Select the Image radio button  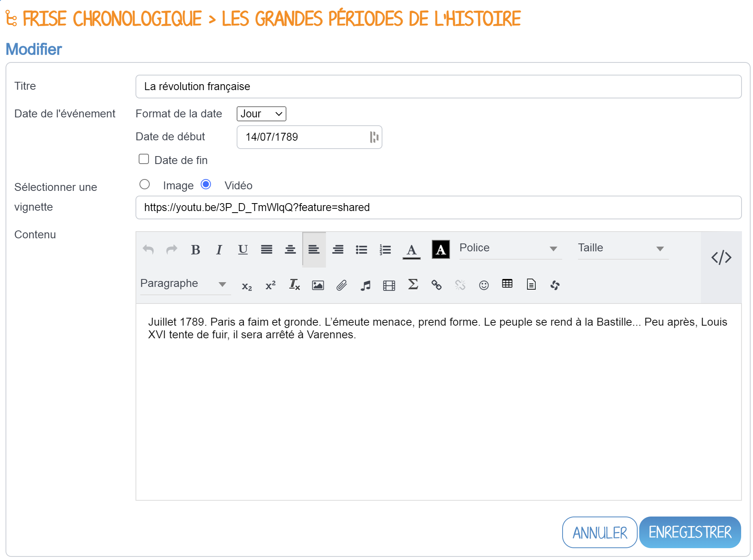[145, 185]
